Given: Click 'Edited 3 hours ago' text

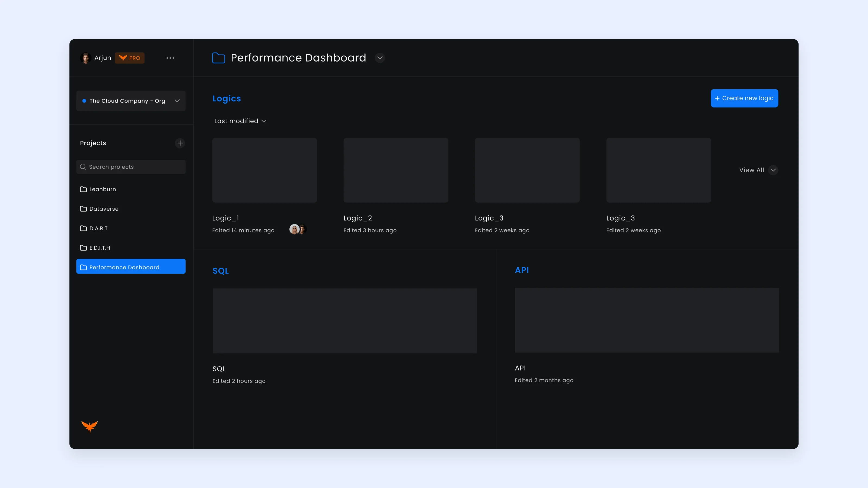Looking at the screenshot, I should [370, 230].
